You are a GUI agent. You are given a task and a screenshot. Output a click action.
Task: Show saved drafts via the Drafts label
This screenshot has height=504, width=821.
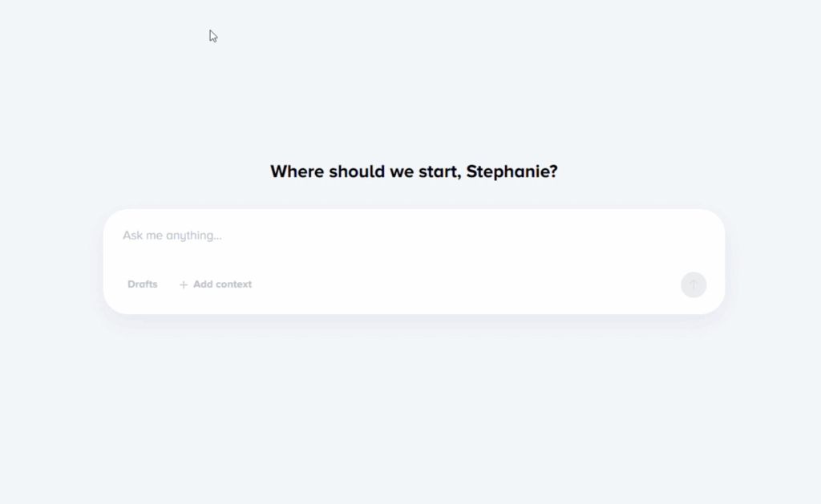[x=143, y=284]
